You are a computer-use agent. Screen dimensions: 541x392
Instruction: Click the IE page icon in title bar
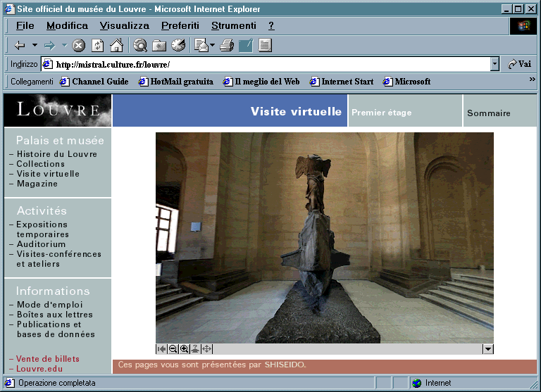tap(10, 9)
